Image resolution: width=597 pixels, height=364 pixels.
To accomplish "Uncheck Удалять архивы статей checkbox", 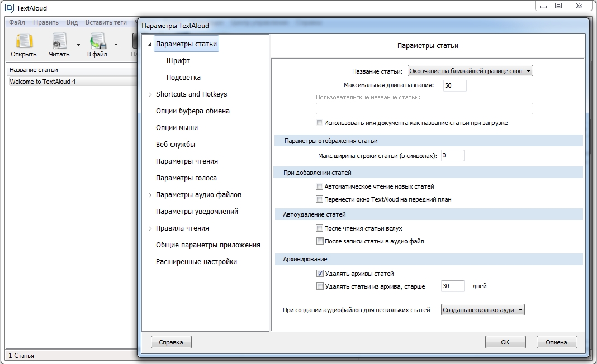I will click(320, 274).
